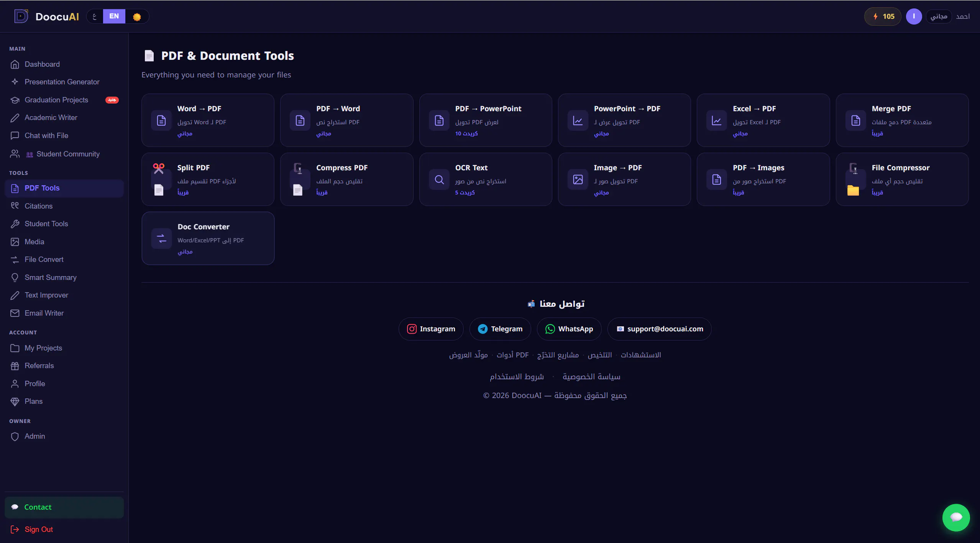Click the DoocuAI logo icon
The image size is (980, 543).
tap(21, 16)
